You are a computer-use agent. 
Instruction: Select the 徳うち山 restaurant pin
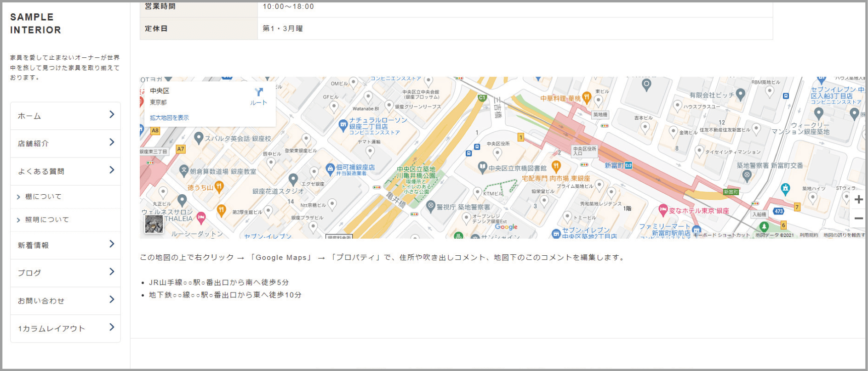click(x=219, y=186)
